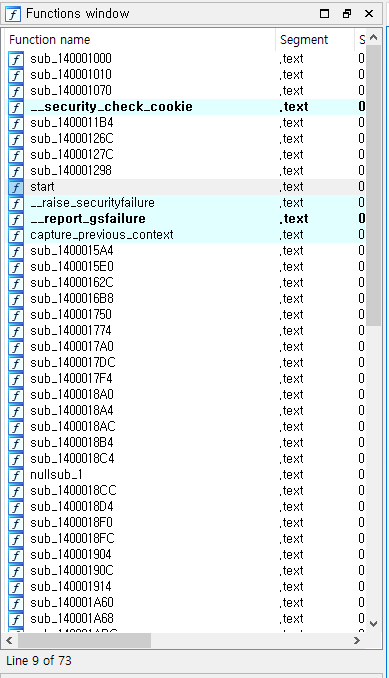Image resolution: width=389 pixels, height=678 pixels.
Task: Click function icon beside sub_1400015A4
Action: coord(16,251)
